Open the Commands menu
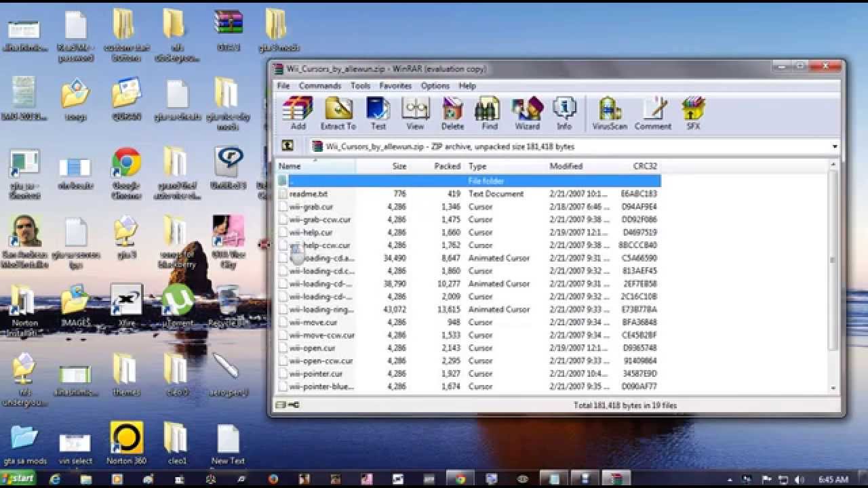 click(x=319, y=86)
